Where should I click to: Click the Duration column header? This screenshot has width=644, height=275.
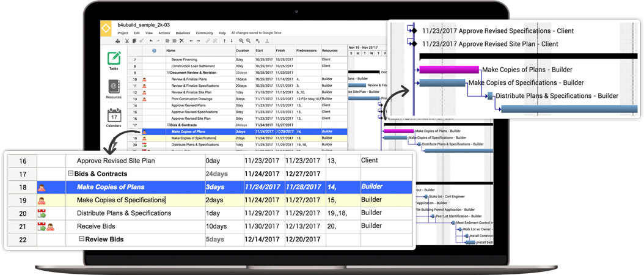[243, 51]
